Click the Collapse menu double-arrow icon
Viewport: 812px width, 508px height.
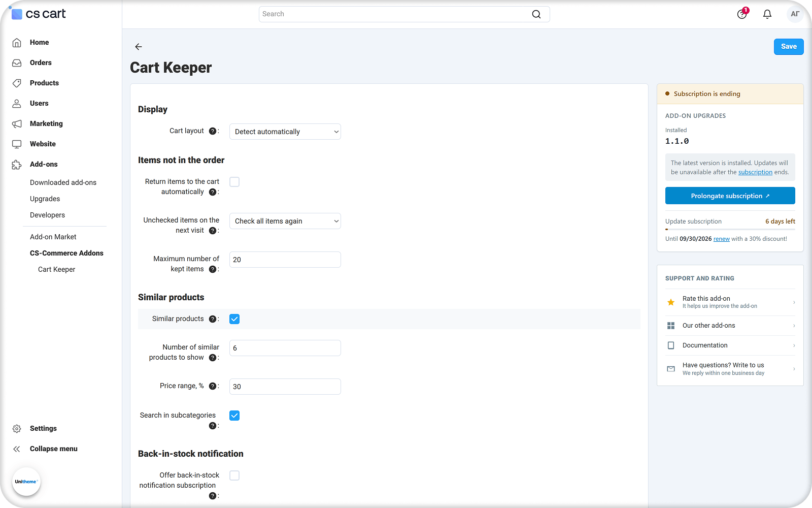17,449
